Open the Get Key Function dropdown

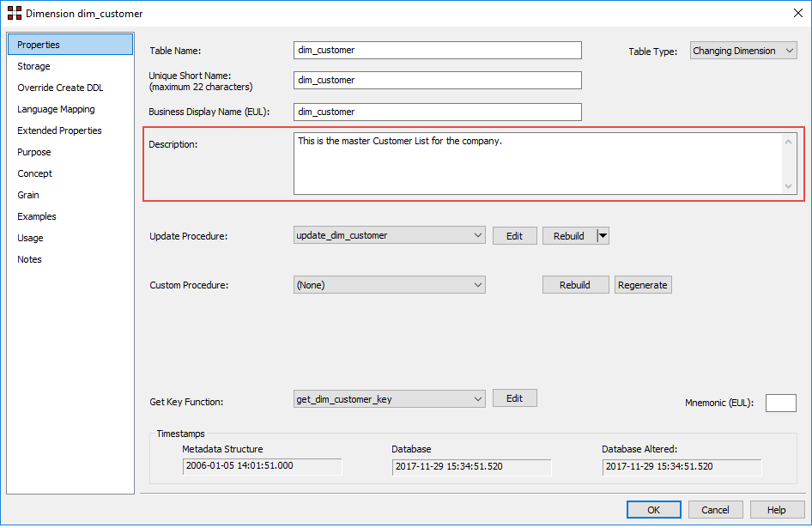click(x=390, y=399)
